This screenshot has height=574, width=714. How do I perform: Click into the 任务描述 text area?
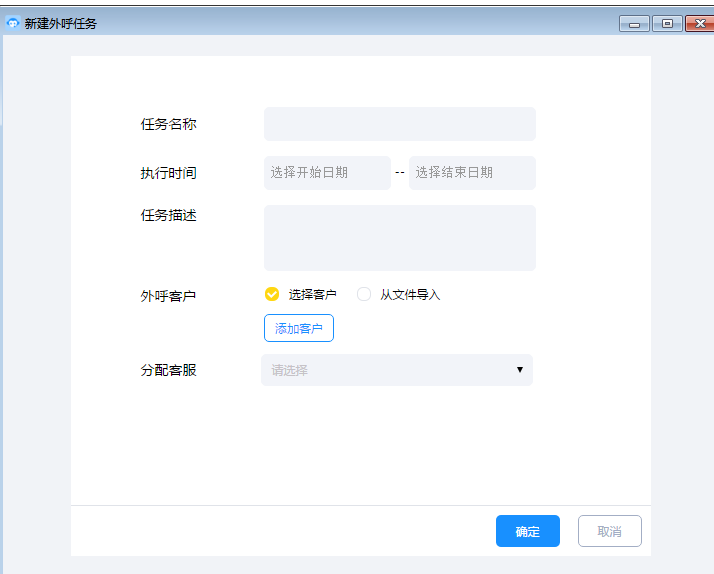[399, 238]
